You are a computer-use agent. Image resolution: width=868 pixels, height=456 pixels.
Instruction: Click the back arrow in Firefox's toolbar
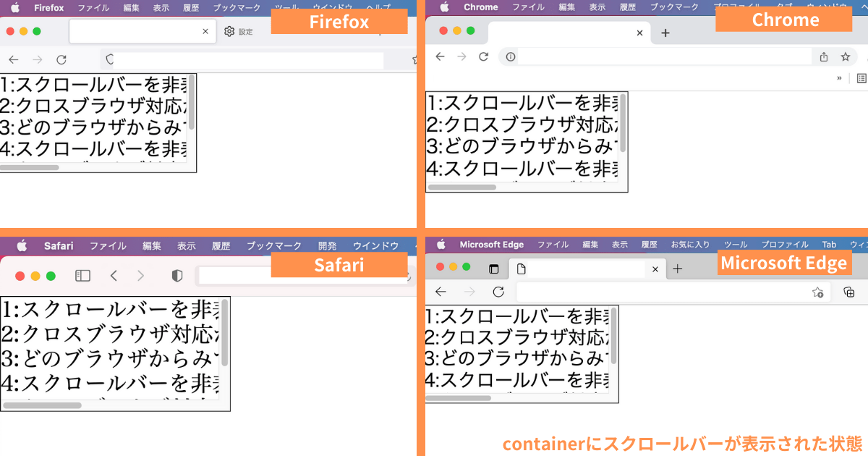[13, 59]
